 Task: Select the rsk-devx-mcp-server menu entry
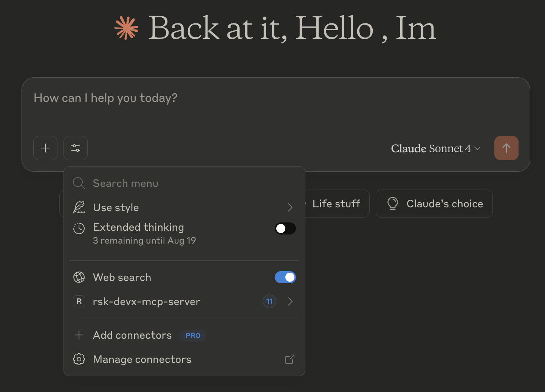coord(184,301)
